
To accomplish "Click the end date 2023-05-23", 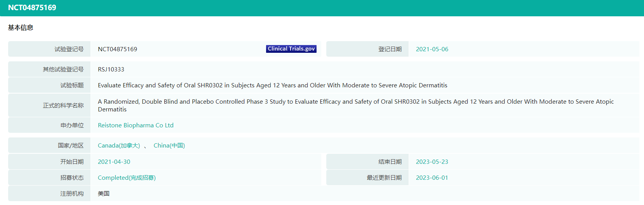I will (432, 162).
